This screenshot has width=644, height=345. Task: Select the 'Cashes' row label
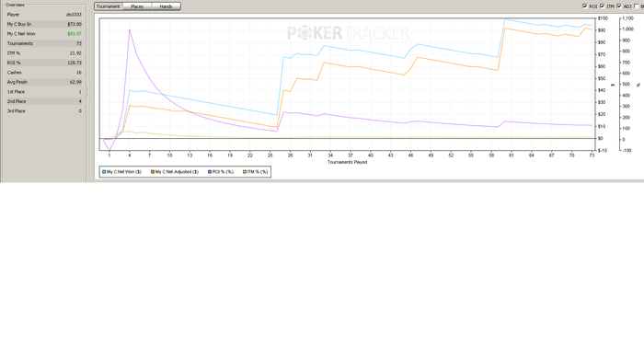(x=15, y=73)
